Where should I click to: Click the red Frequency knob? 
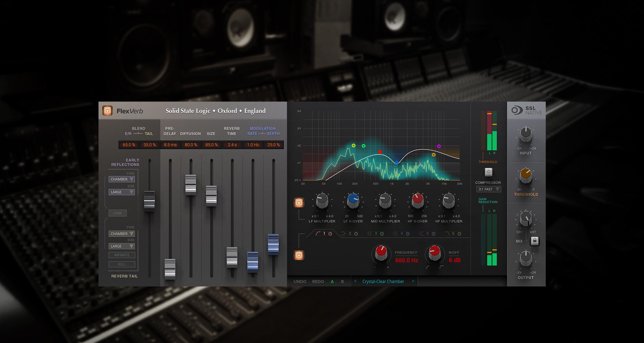click(x=381, y=253)
